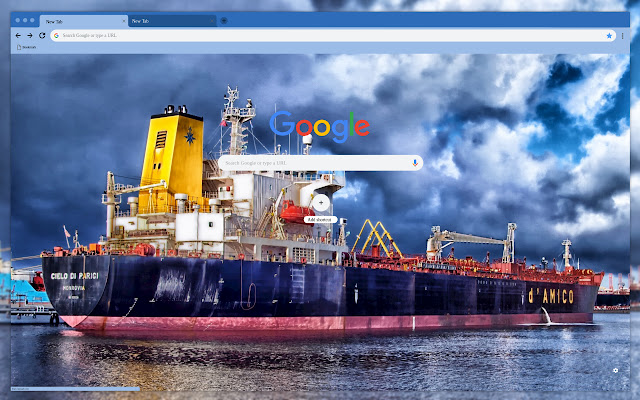The width and height of the screenshot is (640, 400).
Task: Open a new tab with the plus button
Action: click(224, 21)
